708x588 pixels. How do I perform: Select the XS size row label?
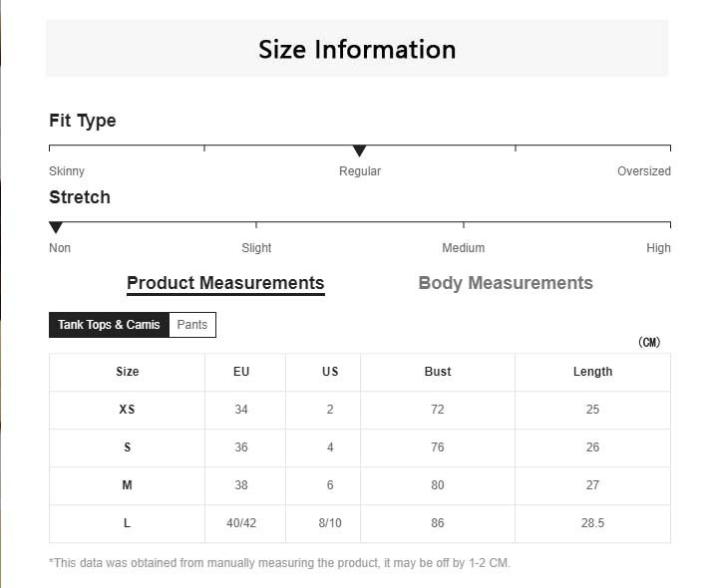(128, 410)
